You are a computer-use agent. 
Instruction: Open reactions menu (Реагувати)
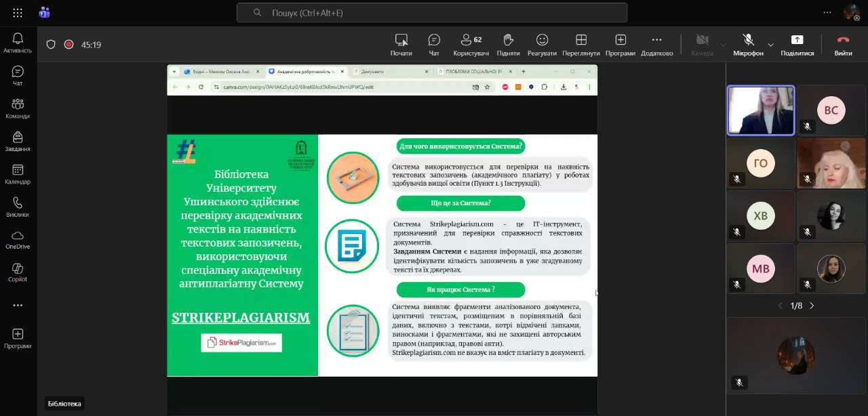(x=542, y=44)
